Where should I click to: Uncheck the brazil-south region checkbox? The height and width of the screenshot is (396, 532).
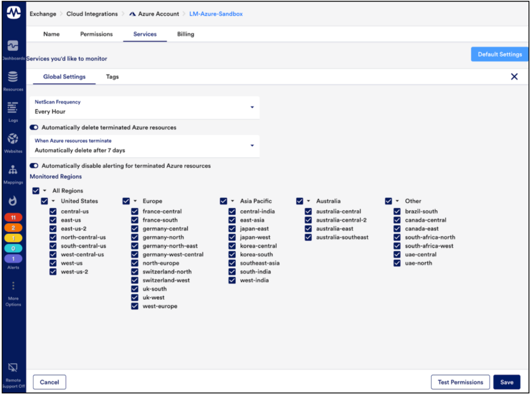(397, 212)
